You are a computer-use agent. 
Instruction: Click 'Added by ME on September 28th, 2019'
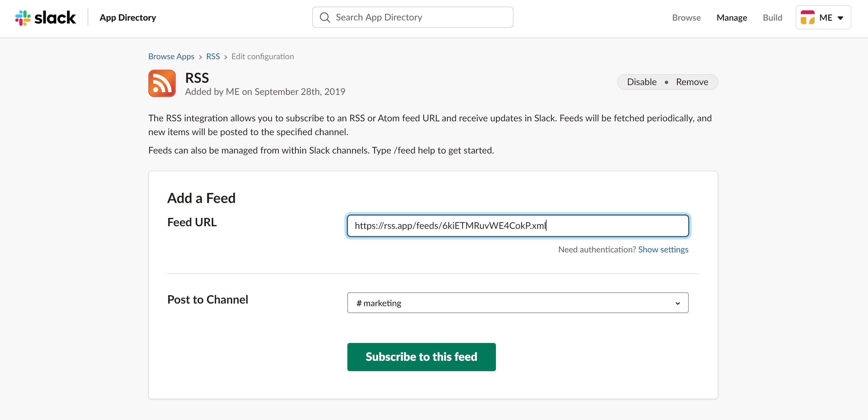click(x=265, y=91)
